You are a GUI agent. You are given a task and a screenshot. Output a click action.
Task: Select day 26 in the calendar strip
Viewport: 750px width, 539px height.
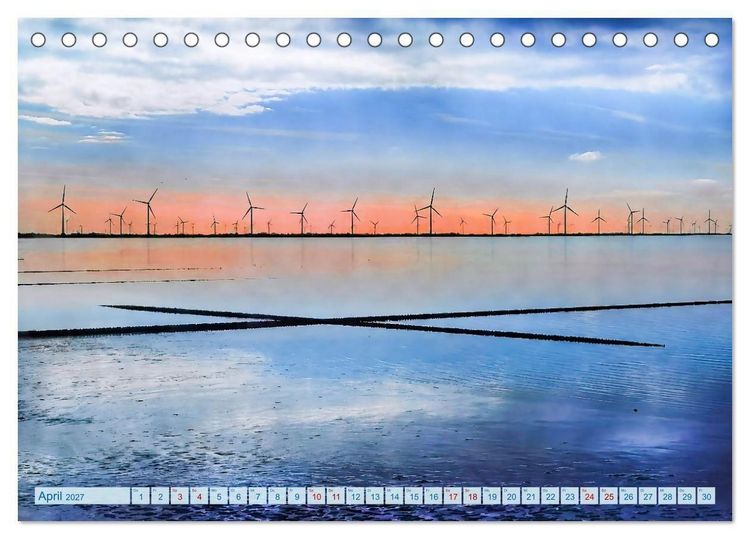pyautogui.click(x=628, y=496)
